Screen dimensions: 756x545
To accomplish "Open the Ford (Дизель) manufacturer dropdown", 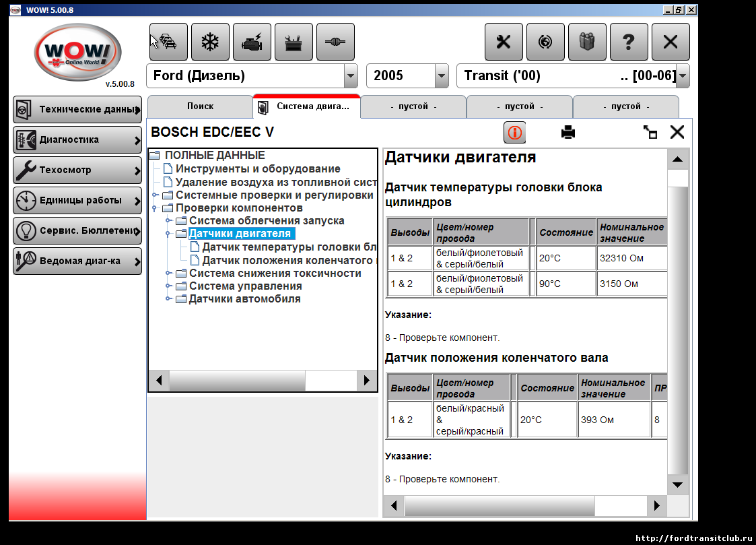I will coord(351,75).
